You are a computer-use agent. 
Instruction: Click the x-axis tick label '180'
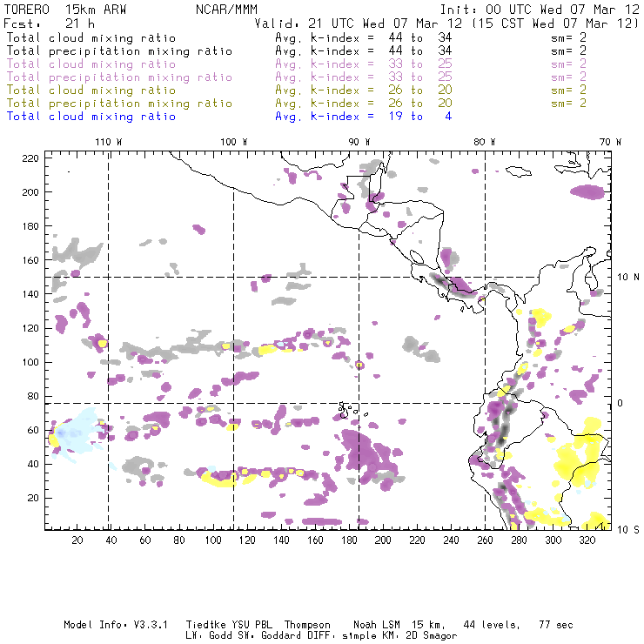(349, 540)
